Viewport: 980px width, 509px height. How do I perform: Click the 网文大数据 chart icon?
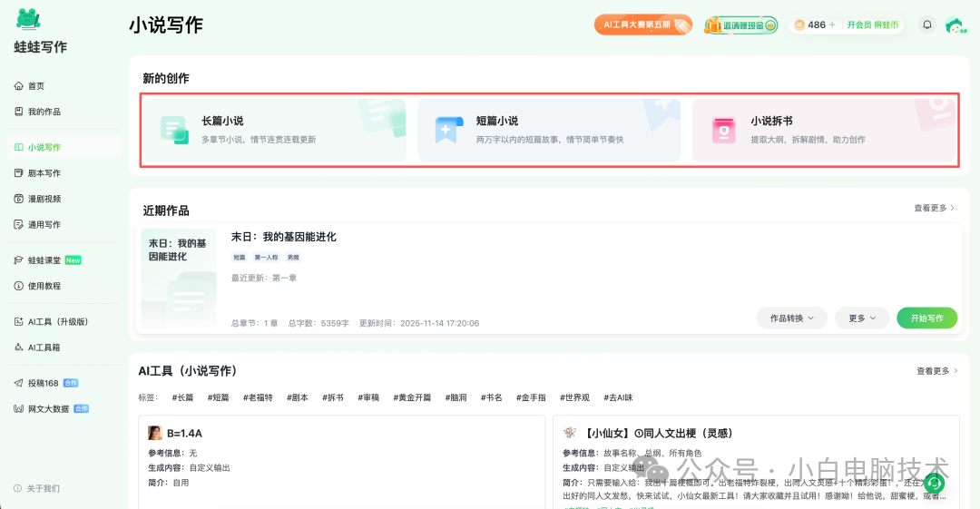pyautogui.click(x=19, y=408)
